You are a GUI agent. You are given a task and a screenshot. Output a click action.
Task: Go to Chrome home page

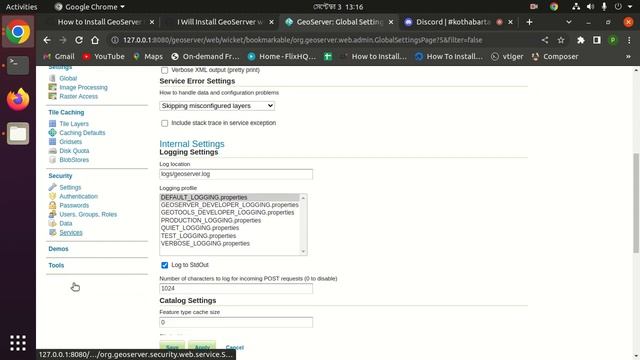[95, 40]
